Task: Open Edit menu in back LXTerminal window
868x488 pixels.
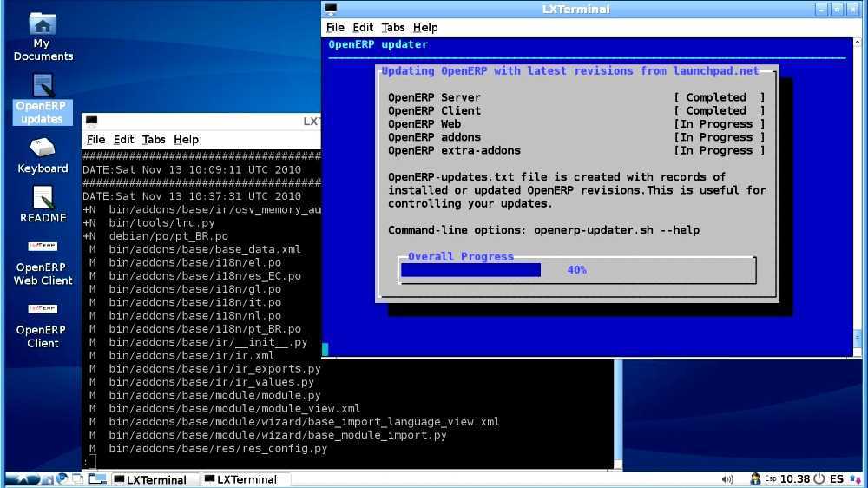Action: tap(123, 140)
